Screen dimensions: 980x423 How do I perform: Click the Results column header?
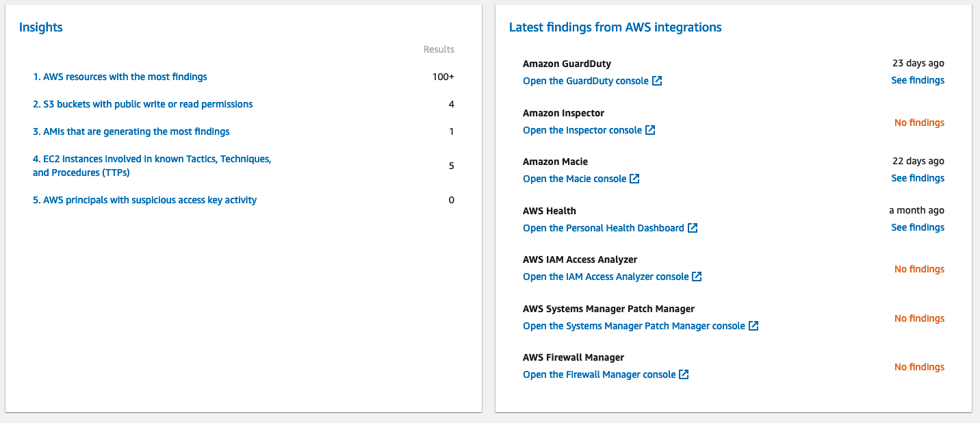(x=439, y=49)
